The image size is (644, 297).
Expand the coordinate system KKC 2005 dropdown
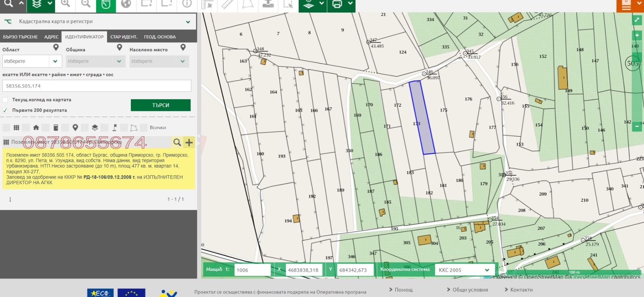pos(487,270)
